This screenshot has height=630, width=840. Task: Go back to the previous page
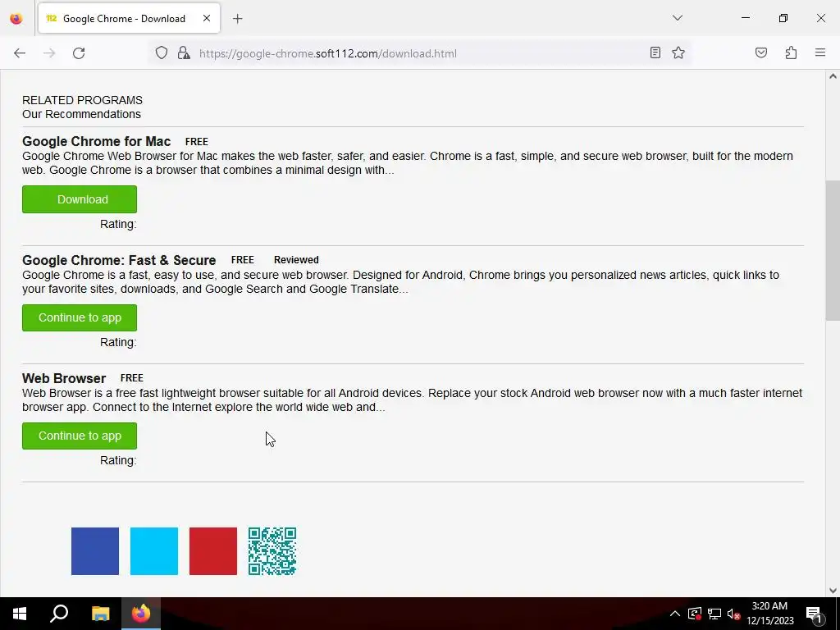click(20, 53)
